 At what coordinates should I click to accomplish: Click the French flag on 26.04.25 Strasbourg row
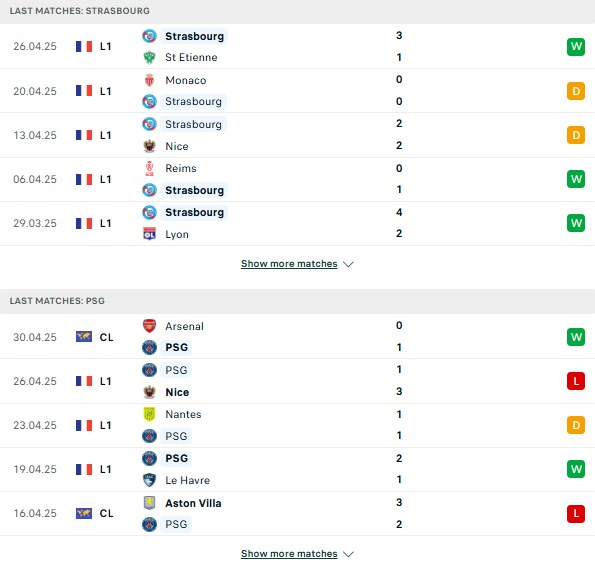84,46
